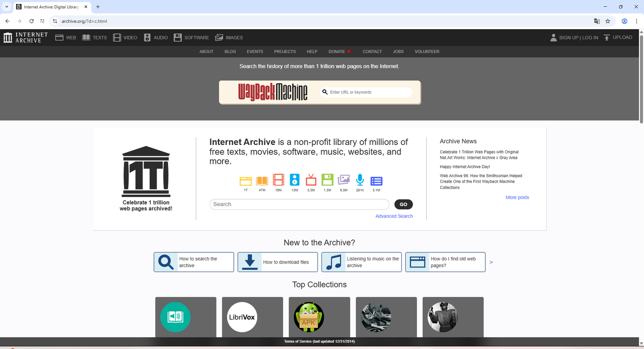The image size is (644, 349).
Task: Open the Advanced Search link
Action: coord(394,216)
